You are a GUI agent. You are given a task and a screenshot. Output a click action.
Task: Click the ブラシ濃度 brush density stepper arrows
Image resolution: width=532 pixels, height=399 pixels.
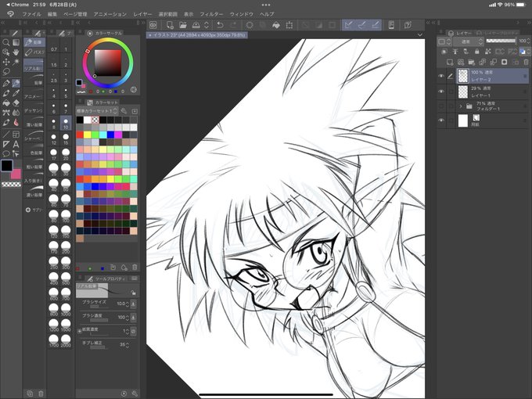128,318
